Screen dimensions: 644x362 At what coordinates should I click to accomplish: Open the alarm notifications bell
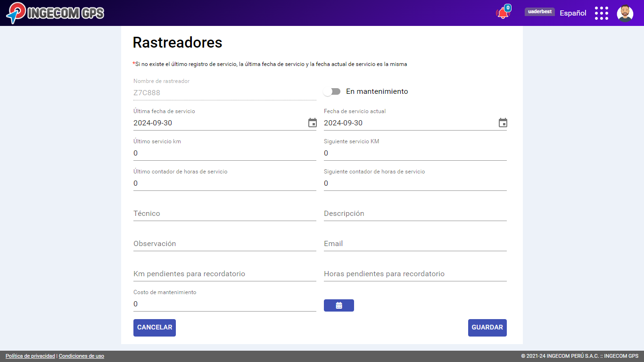[x=503, y=13]
